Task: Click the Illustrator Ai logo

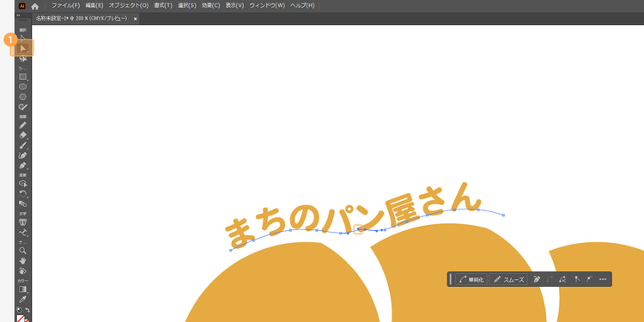Action: (22, 6)
